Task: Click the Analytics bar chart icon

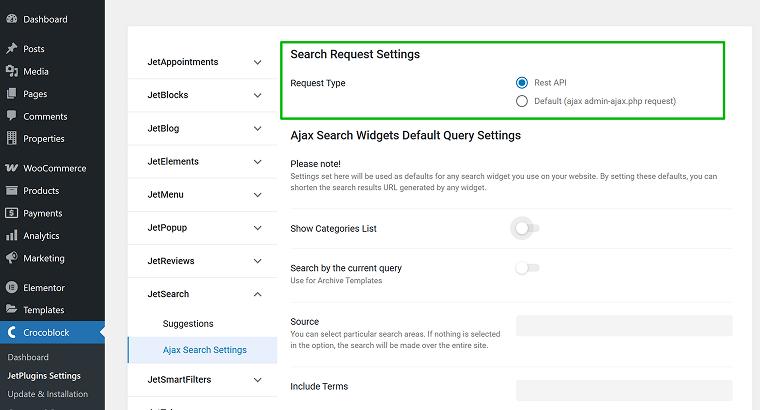Action: click(12, 236)
